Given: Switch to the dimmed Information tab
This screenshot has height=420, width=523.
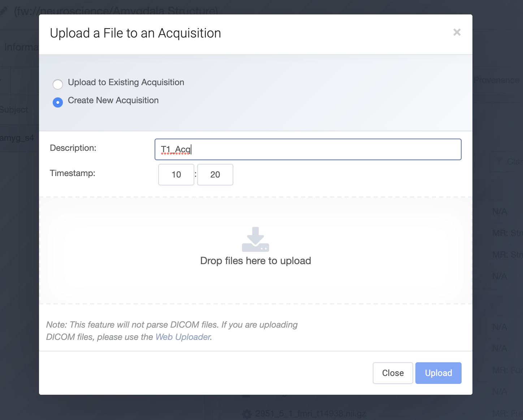Looking at the screenshot, I should point(21,47).
